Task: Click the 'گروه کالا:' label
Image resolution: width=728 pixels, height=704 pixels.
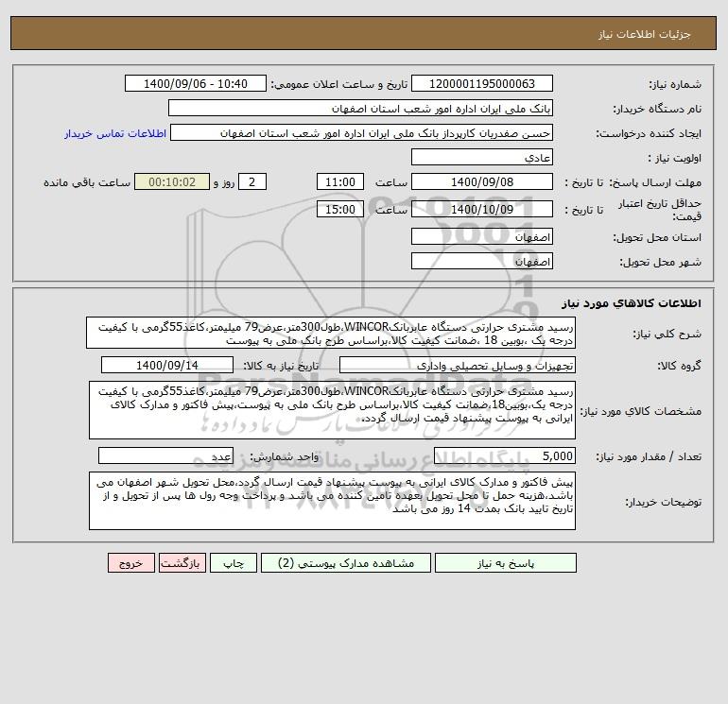Action: pyautogui.click(x=679, y=366)
